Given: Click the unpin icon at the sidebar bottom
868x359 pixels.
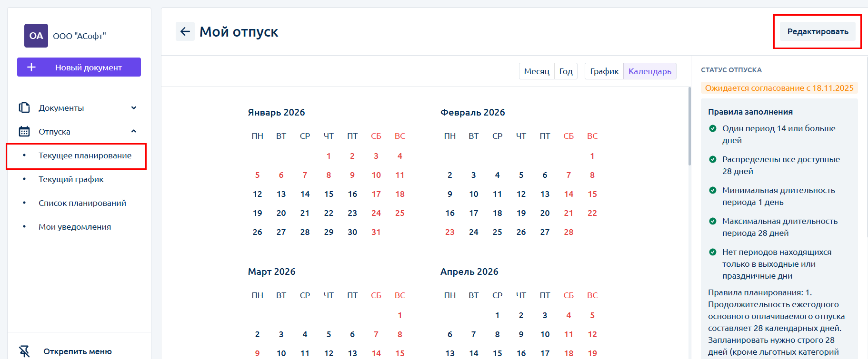Looking at the screenshot, I should (24, 351).
